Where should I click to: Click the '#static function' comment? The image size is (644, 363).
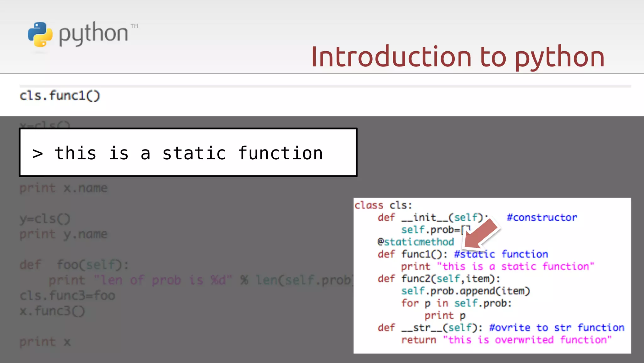(x=501, y=254)
